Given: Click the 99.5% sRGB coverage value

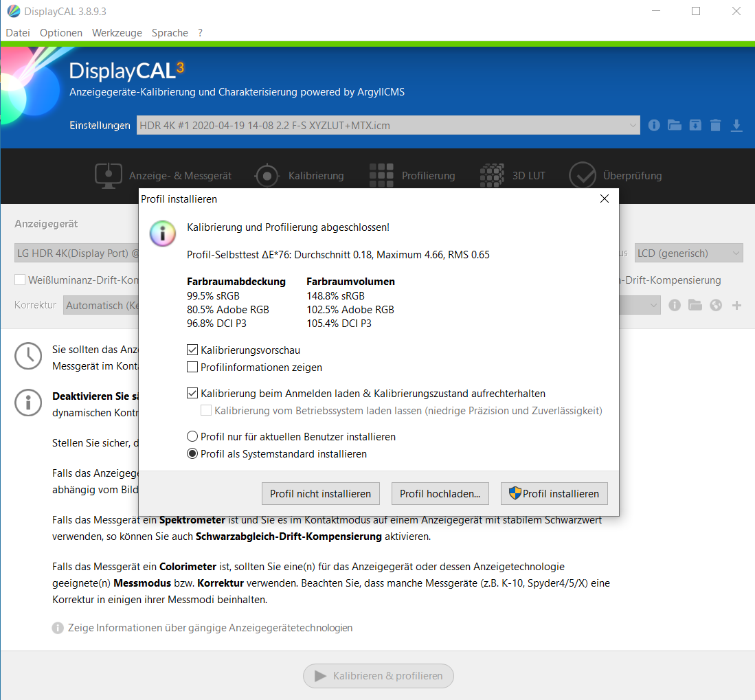Looking at the screenshot, I should (213, 295).
